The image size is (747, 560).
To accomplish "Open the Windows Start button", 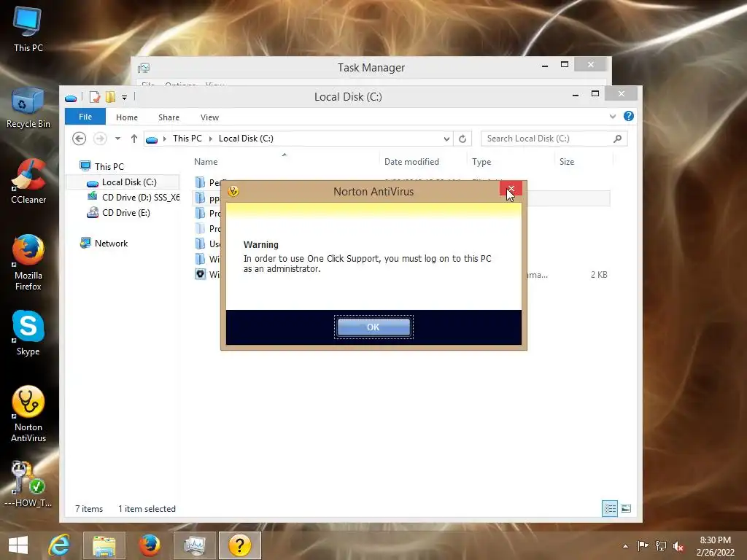I will pos(18,545).
